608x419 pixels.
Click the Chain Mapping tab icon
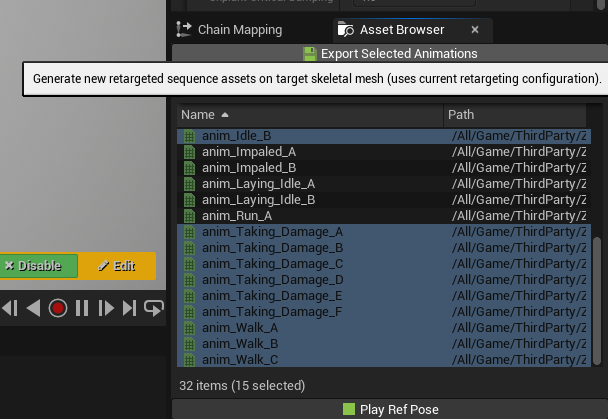click(184, 29)
